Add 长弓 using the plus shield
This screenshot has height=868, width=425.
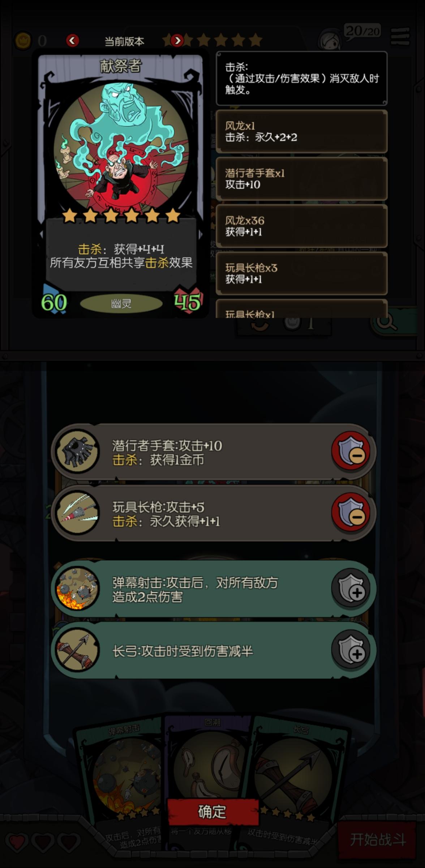coord(351,649)
